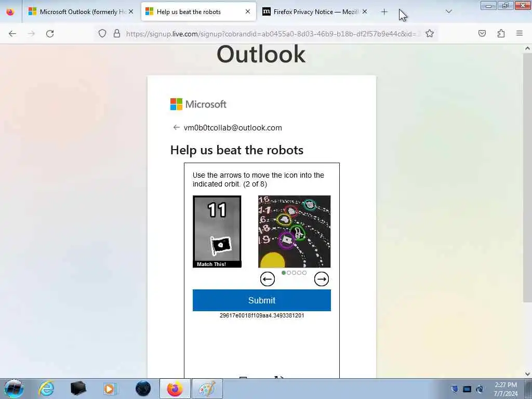532x399 pixels.
Task: Click the challenge ID text below Submit
Action: [x=262, y=315]
